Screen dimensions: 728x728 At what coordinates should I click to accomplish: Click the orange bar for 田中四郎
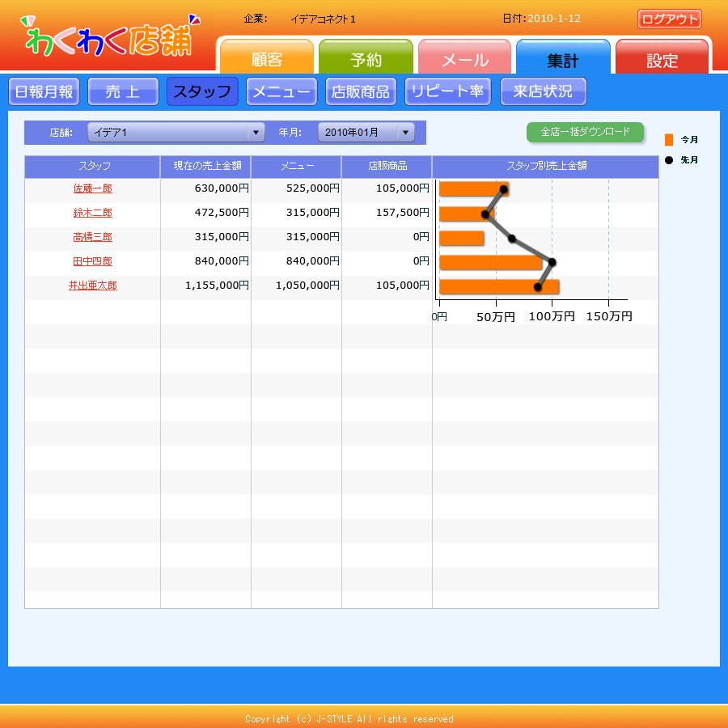click(x=489, y=263)
